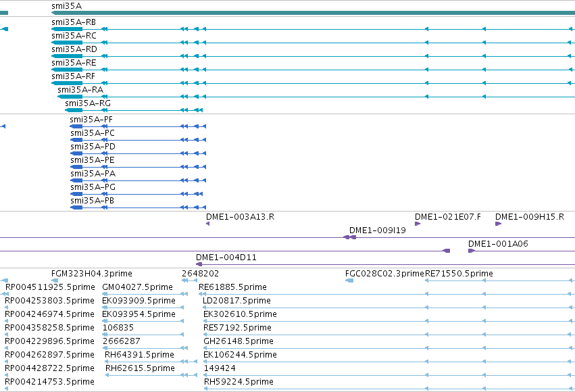
Task: Select protein feature smi35A-PF
Action: coord(91,120)
